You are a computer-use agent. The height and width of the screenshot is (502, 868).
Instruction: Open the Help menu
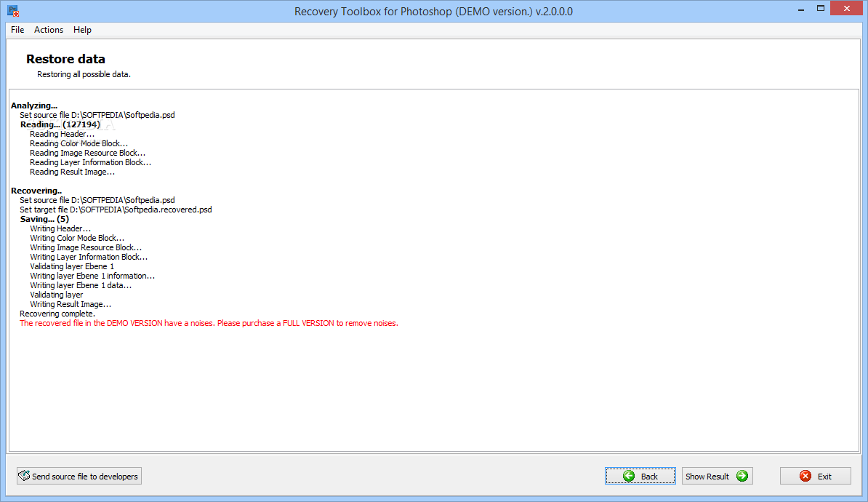[x=82, y=30]
